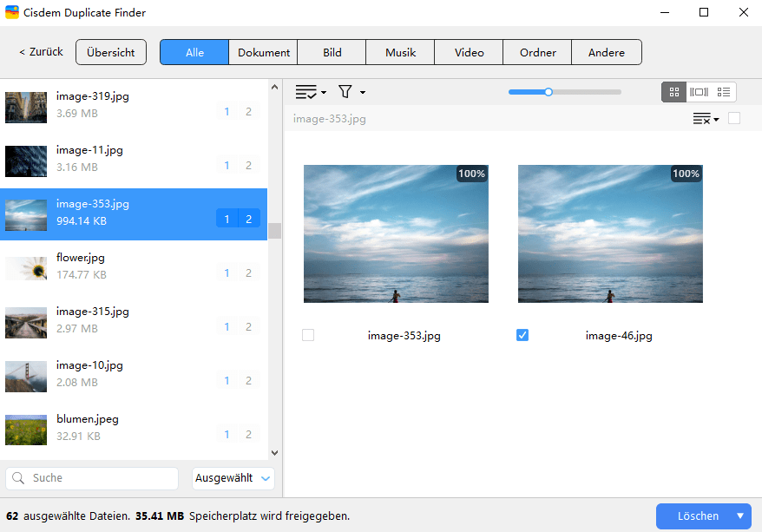Viewport: 762px width, 532px height.
Task: Switch to side-by-side compare view
Action: tap(699, 92)
